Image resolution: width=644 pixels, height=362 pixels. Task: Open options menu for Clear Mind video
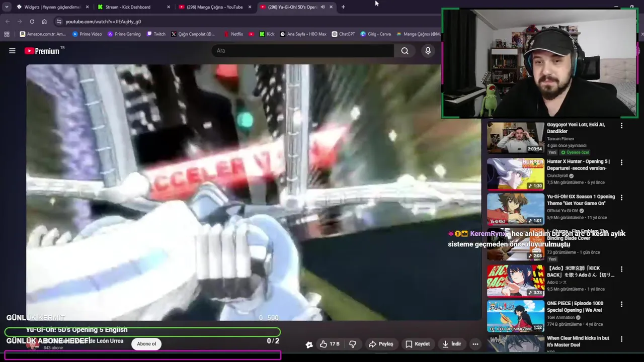621,339
